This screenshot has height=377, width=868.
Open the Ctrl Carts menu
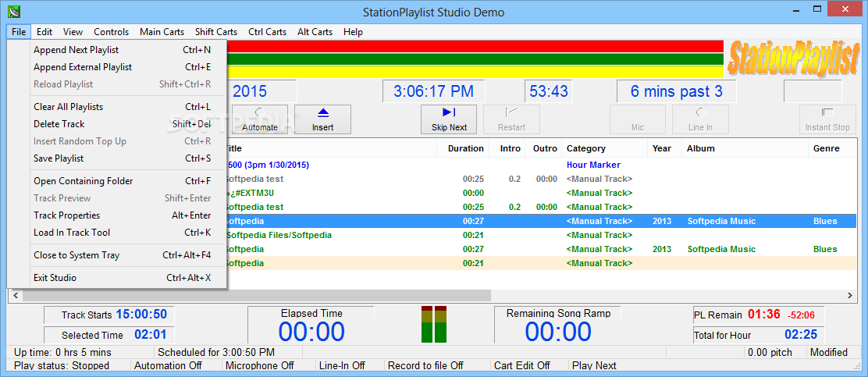268,32
